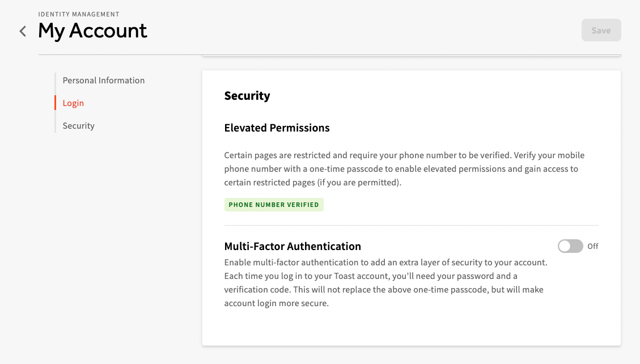Click the My Account page title
This screenshot has height=364, width=640.
click(92, 31)
